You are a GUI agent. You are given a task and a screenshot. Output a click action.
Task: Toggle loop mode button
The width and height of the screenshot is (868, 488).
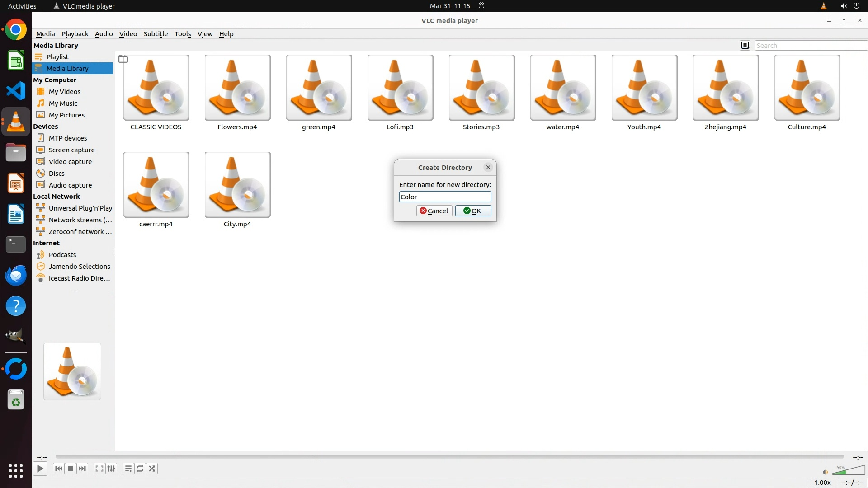coord(140,469)
